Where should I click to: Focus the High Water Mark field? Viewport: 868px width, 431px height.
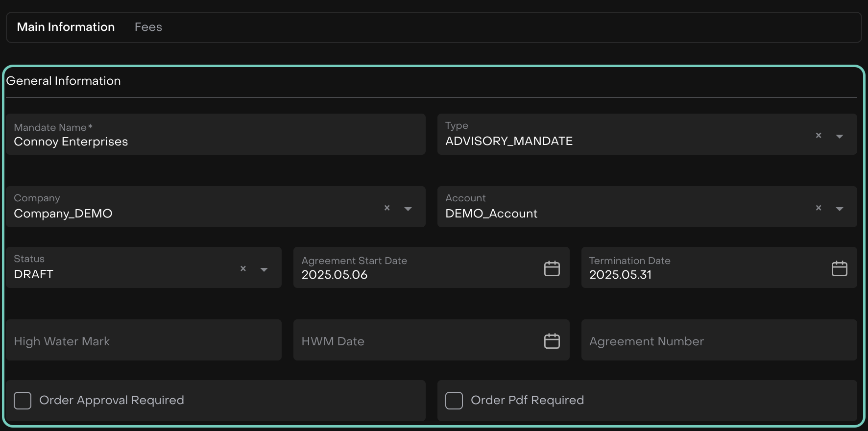click(x=144, y=341)
